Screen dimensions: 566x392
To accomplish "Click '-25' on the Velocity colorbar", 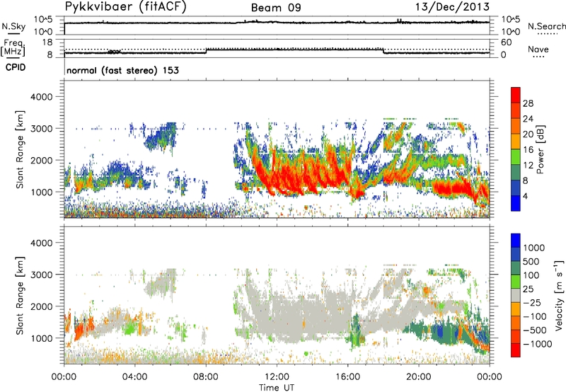I will 531,303.
